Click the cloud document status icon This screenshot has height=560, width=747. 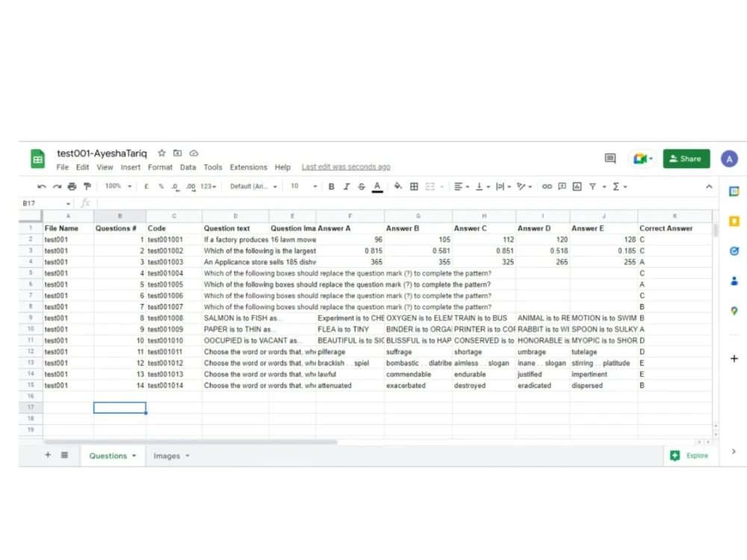click(x=194, y=153)
